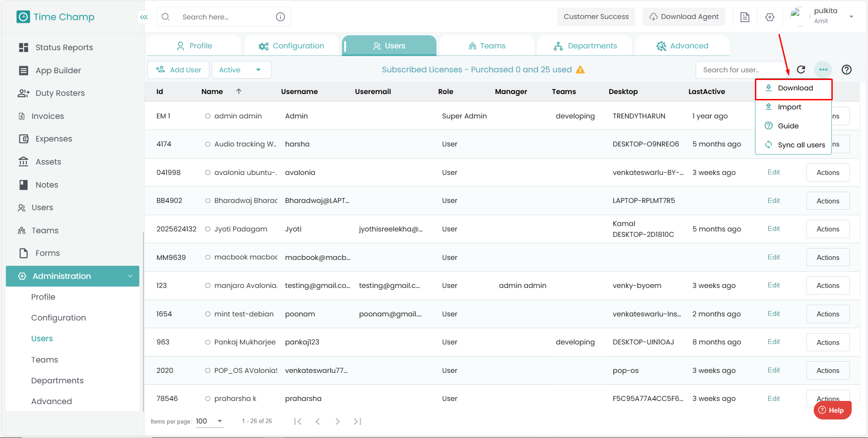The image size is (868, 438).
Task: Select Download from the options menu
Action: click(x=795, y=88)
